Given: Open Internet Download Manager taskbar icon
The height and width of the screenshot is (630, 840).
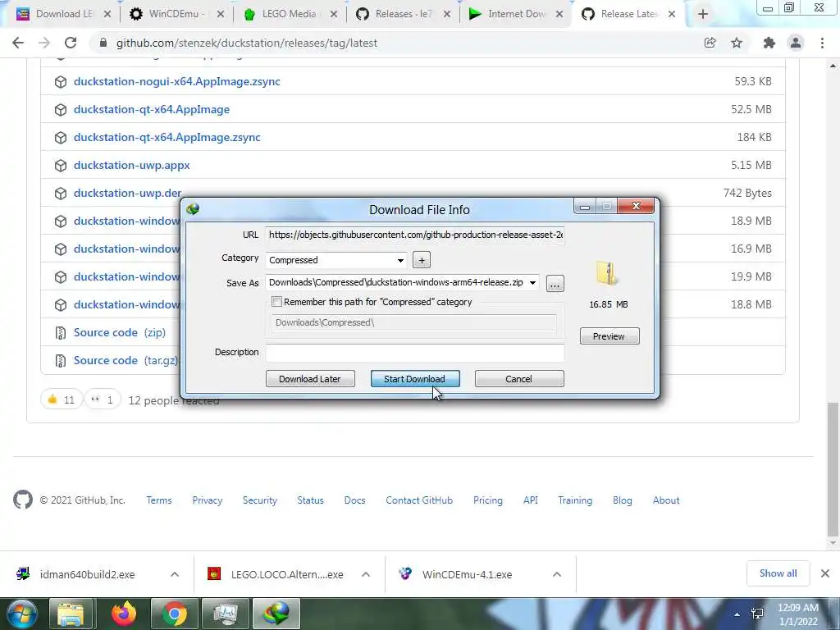Looking at the screenshot, I should click(276, 614).
